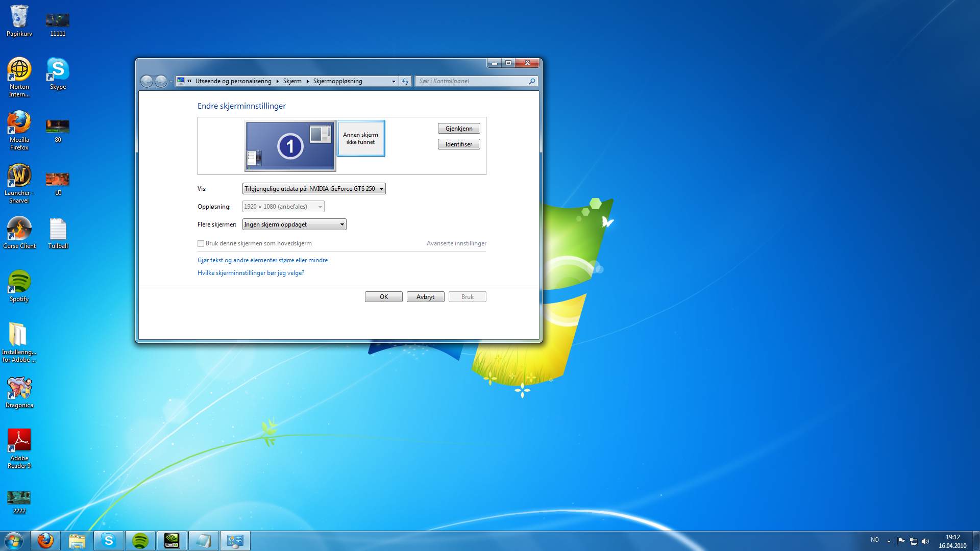Open 'Hvilke skjerminnstillinger bør jeg velge?' link
This screenshot has height=551, width=980.
pos(251,273)
